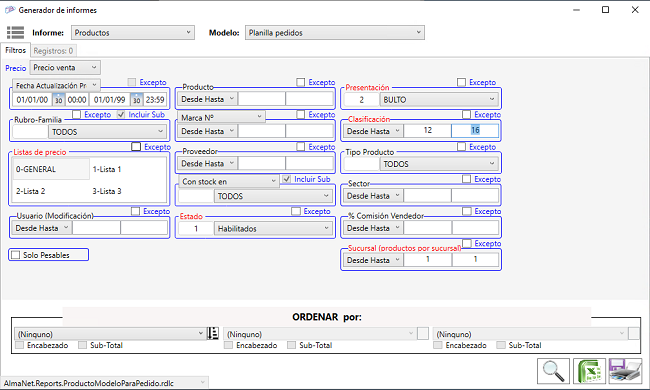Expand the Con stock en dropdown

(x=229, y=182)
